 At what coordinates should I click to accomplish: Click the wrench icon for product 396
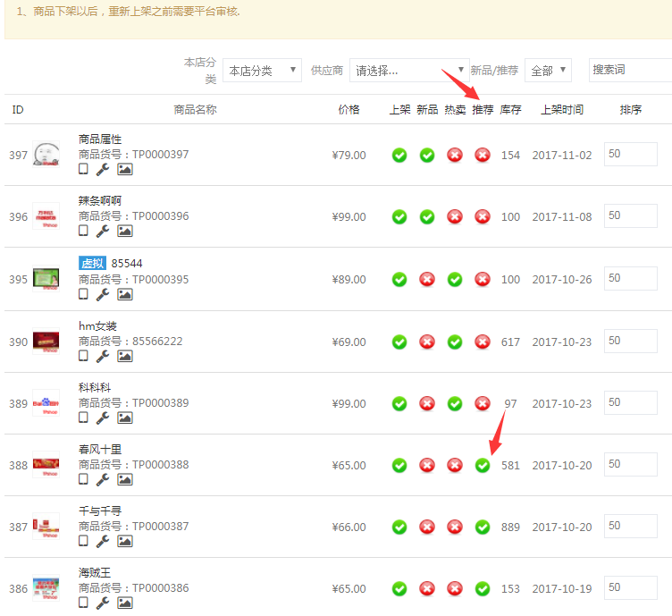point(103,231)
